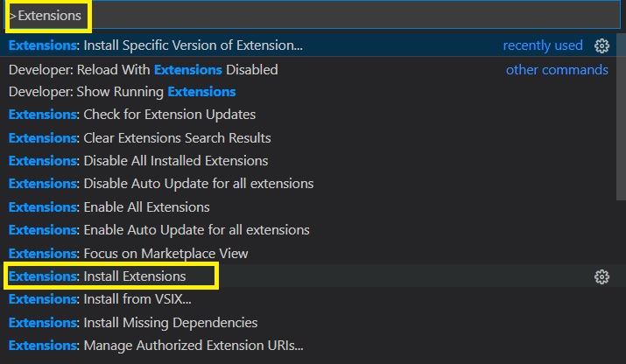This screenshot has width=626, height=364.
Task: Select Developer: Reload With Extensions Disabled
Action: click(308, 70)
